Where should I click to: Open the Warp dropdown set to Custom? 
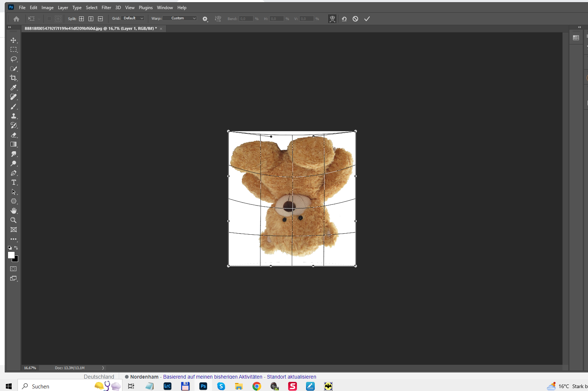[x=180, y=18]
